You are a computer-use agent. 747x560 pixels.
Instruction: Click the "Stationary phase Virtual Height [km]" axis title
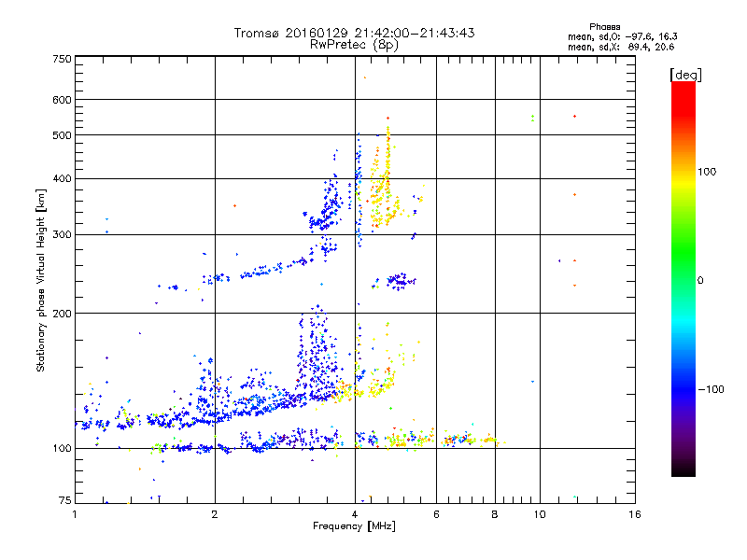pos(41,281)
